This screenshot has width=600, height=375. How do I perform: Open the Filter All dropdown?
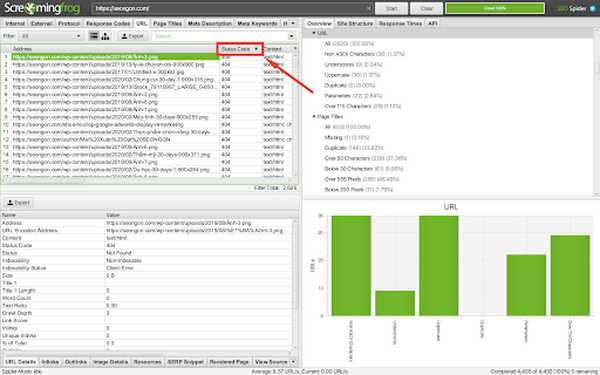[x=51, y=36]
